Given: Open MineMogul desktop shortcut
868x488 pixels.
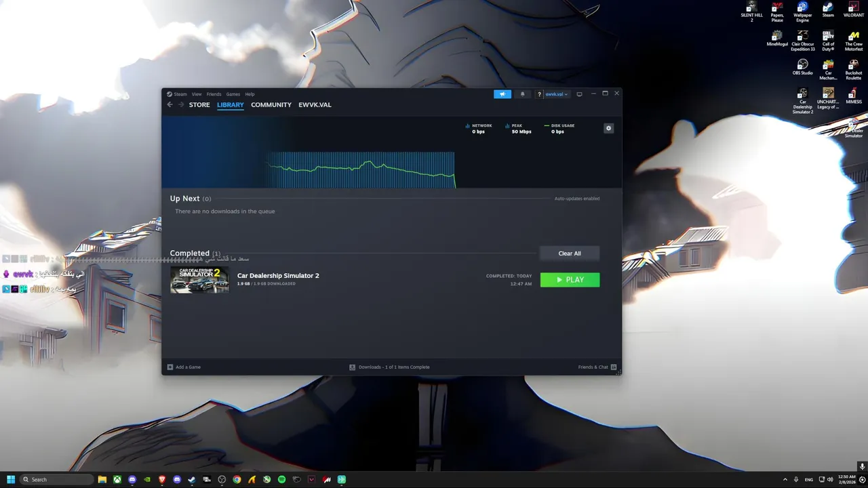Looking at the screenshot, I should (x=777, y=39).
